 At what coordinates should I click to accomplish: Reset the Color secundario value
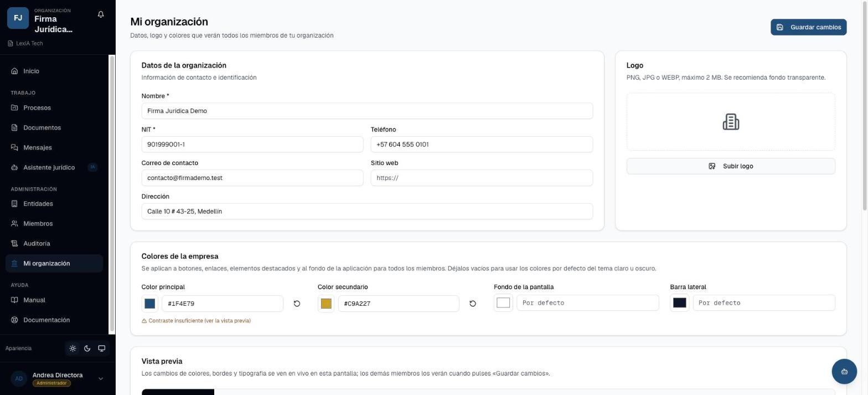pos(473,304)
